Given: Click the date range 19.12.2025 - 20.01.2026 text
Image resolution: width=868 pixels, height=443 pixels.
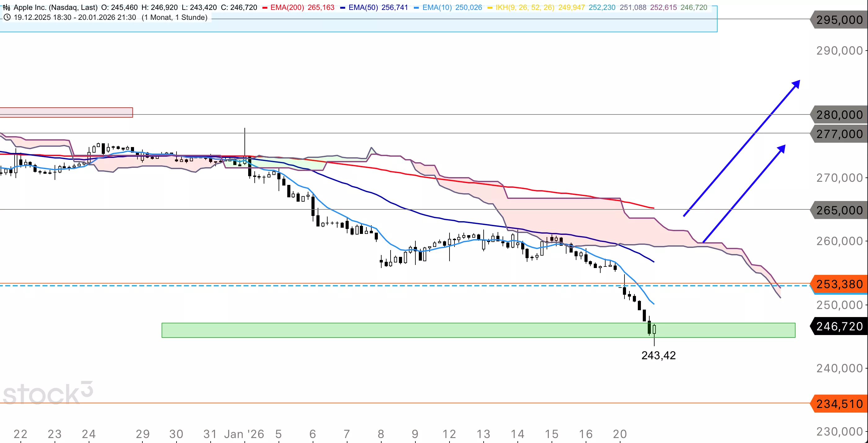Looking at the screenshot, I should coord(75,17).
